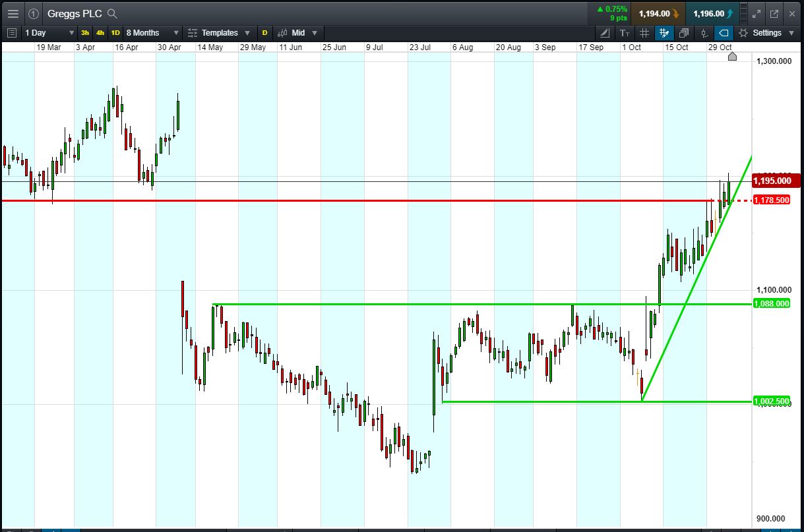Image resolution: width=804 pixels, height=532 pixels.
Task: Click the 20 Aug date axis label
Action: pyautogui.click(x=509, y=47)
